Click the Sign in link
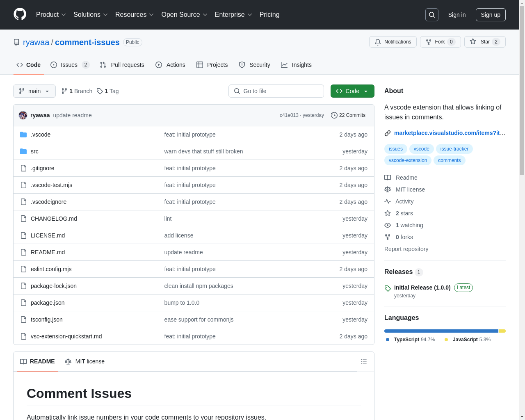Viewport: 525px width, 420px height. pos(457,15)
